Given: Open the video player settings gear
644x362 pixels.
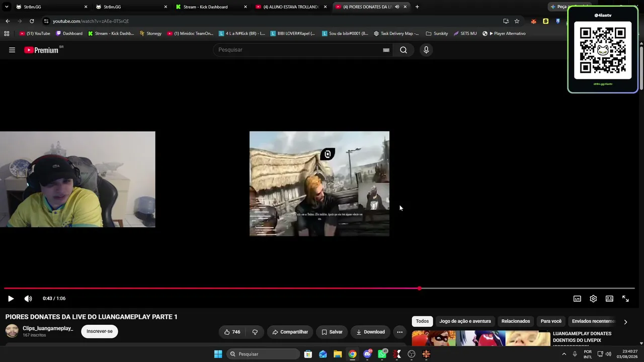Looking at the screenshot, I should pyautogui.click(x=593, y=299).
